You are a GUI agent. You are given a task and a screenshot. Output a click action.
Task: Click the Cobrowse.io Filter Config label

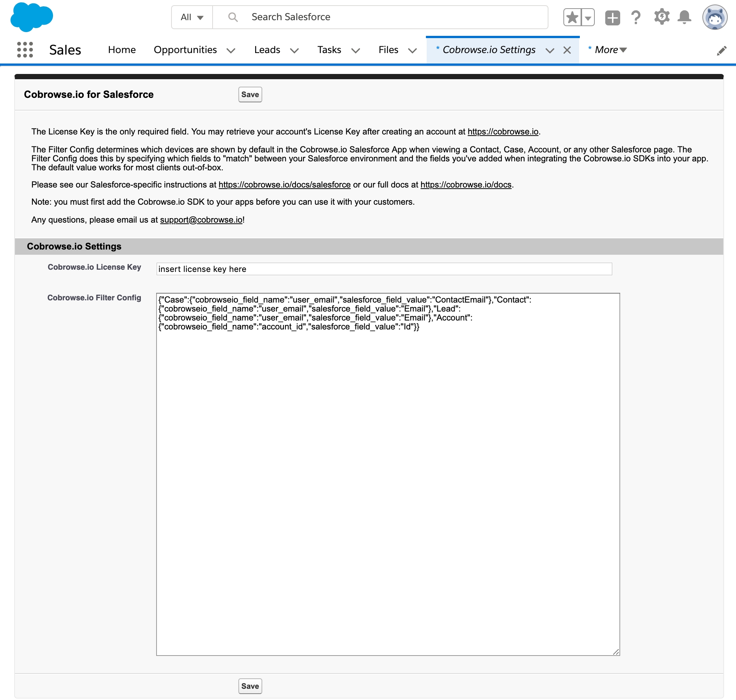click(94, 298)
